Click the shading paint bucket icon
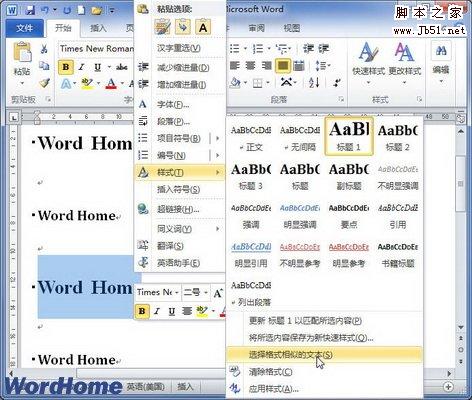Viewport: 472px width, 400px height. (x=235, y=82)
